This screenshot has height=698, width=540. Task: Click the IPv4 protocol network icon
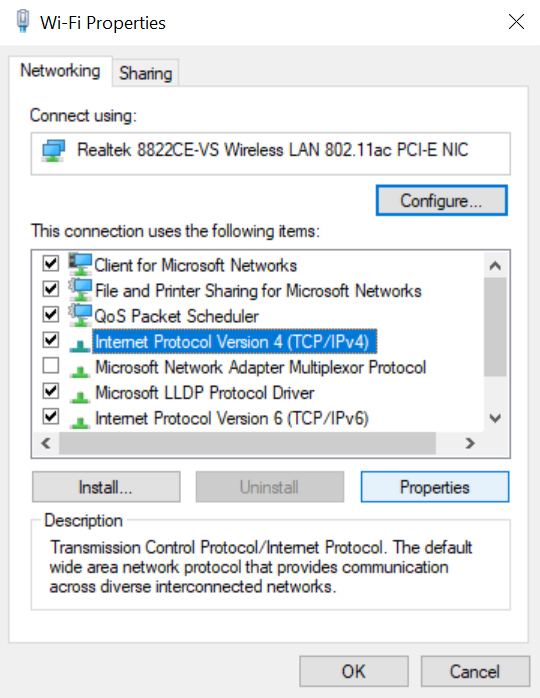pyautogui.click(x=80, y=345)
